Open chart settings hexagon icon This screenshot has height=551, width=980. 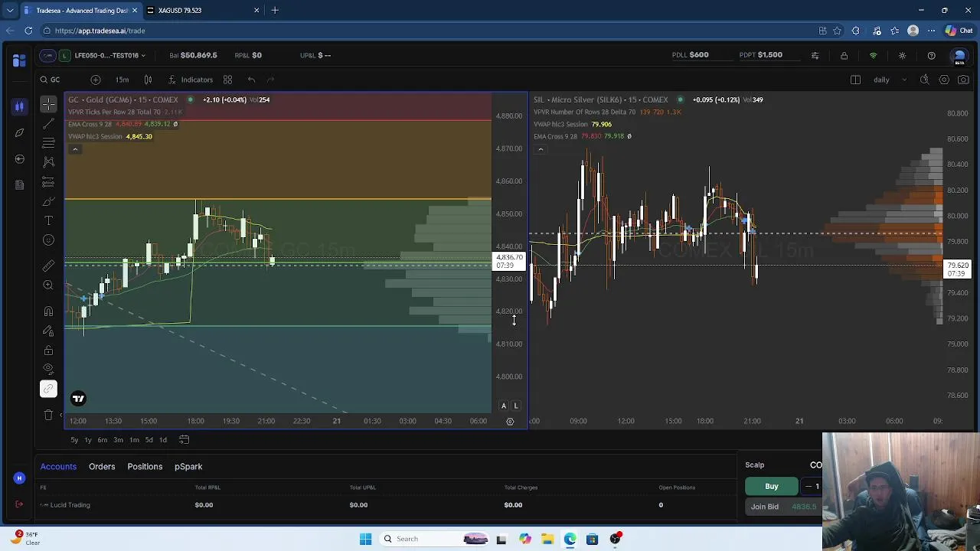pos(944,80)
